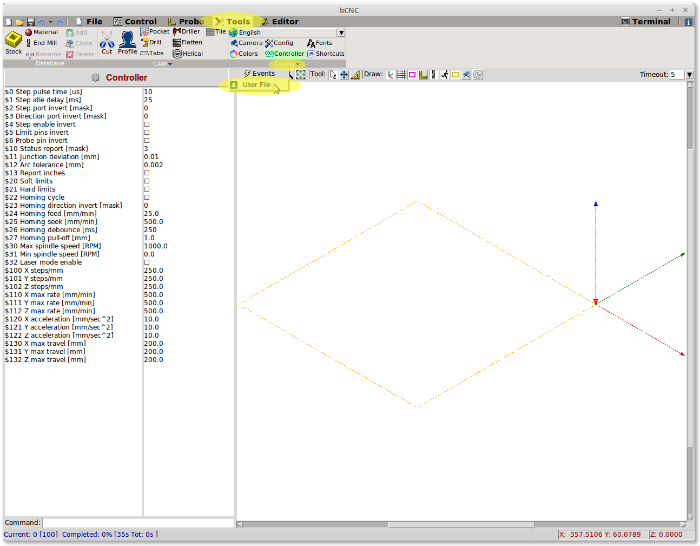Select the arrow select tool on canvas toolbar
700x546 pixels.
tap(333, 75)
